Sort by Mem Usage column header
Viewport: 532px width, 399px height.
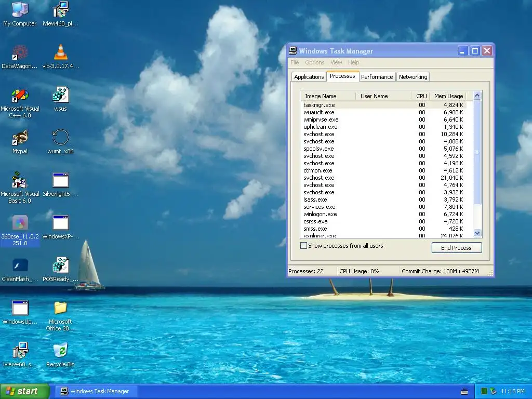(x=448, y=96)
